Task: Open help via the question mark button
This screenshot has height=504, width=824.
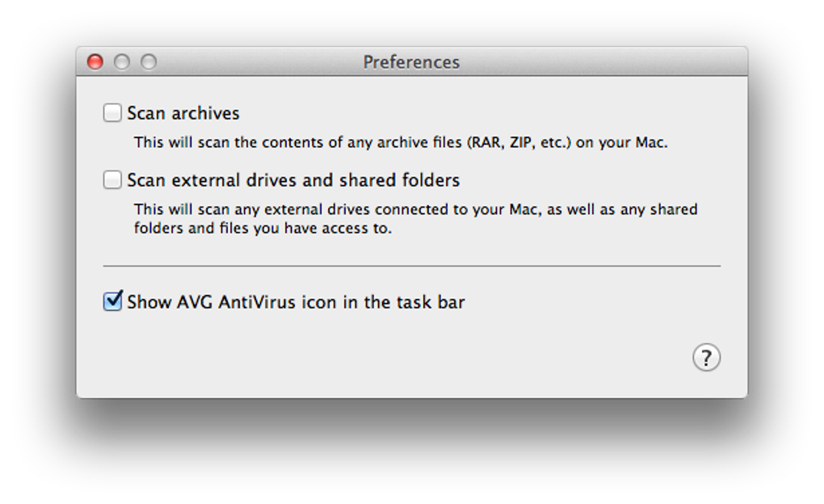Action: click(706, 358)
